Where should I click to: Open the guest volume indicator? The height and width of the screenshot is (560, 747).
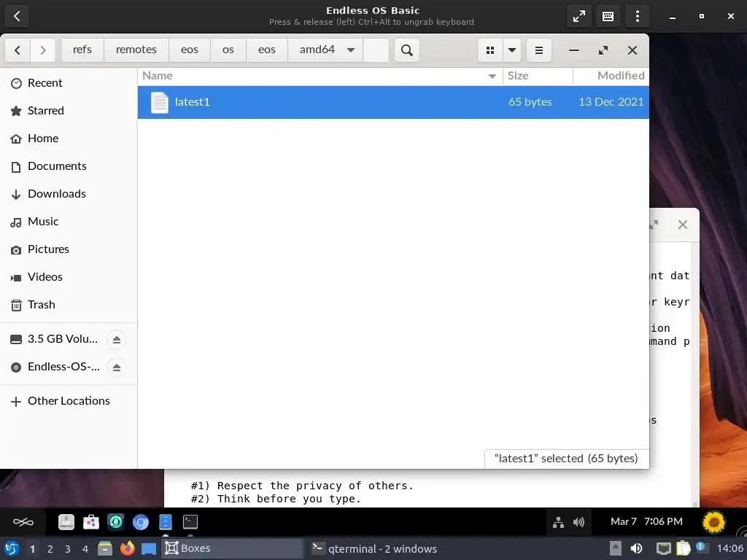click(578, 522)
